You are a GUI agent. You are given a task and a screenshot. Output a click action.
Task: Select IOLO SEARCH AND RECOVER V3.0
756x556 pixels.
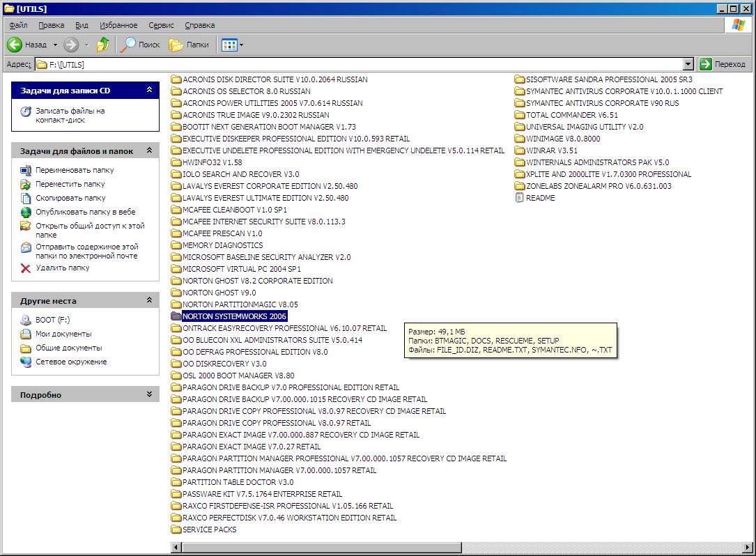pyautogui.click(x=241, y=174)
